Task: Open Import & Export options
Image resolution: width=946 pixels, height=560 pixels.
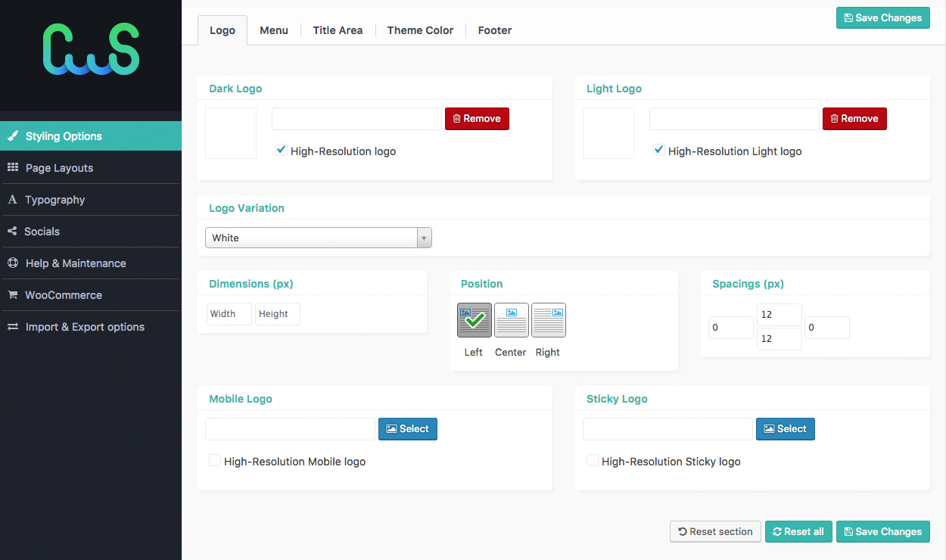Action: click(x=85, y=327)
